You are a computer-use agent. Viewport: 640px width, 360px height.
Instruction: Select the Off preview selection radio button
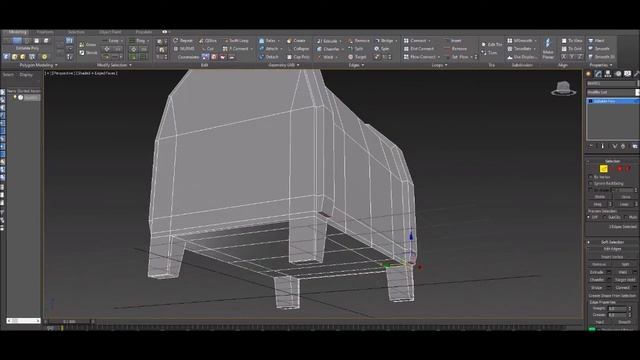click(589, 218)
